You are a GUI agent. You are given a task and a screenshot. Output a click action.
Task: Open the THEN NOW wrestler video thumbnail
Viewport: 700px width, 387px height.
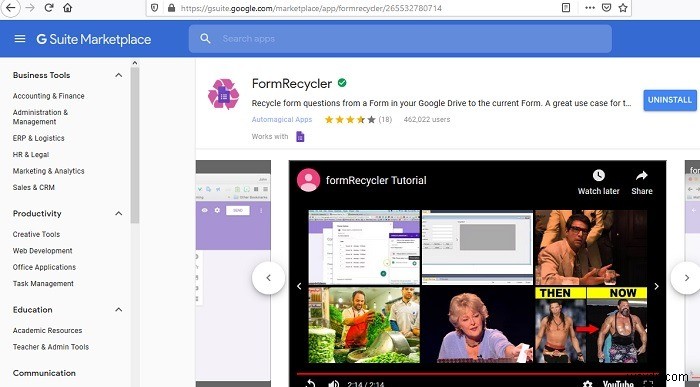click(x=591, y=325)
